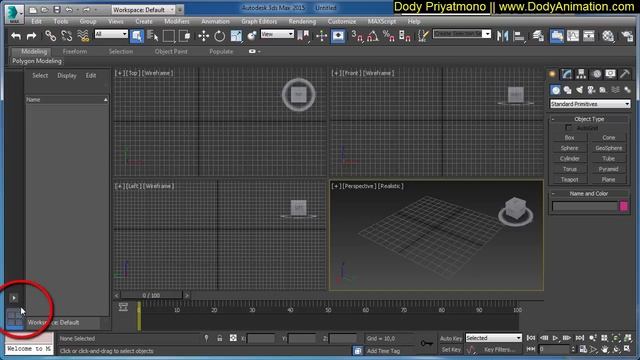
Task: Choose the Select and Move tool
Action: [x=203, y=36]
